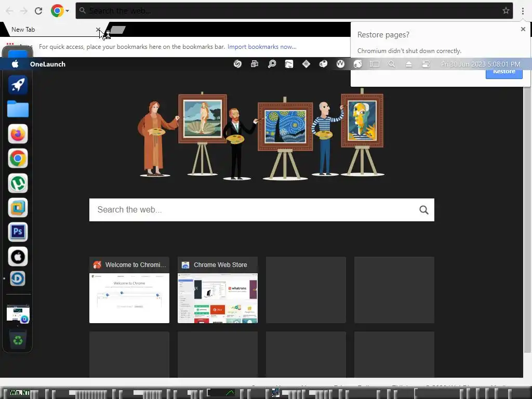Open the screenshot thumbnail in the dock
The height and width of the screenshot is (399, 532).
click(x=18, y=314)
